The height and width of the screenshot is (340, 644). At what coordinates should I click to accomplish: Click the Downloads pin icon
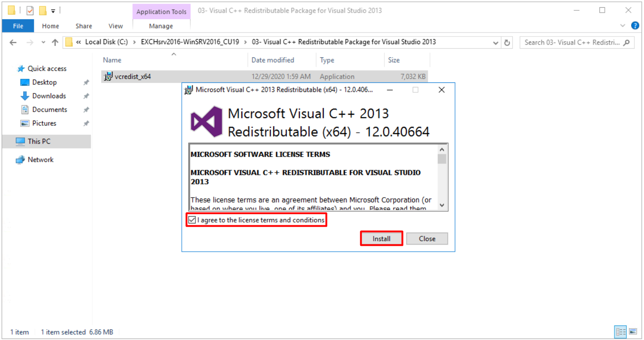click(x=86, y=96)
